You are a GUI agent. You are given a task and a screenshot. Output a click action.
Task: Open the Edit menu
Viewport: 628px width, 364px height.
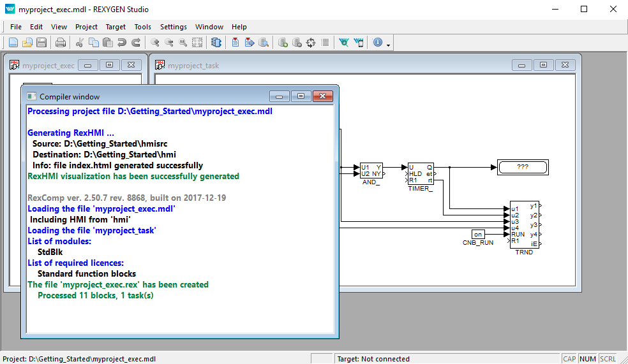(36, 27)
